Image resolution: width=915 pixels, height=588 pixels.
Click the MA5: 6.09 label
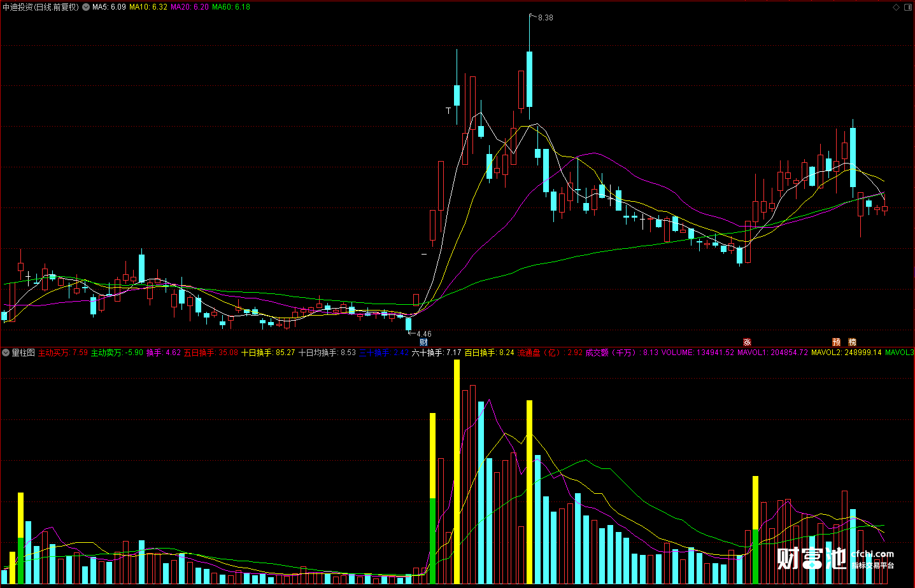[109, 7]
